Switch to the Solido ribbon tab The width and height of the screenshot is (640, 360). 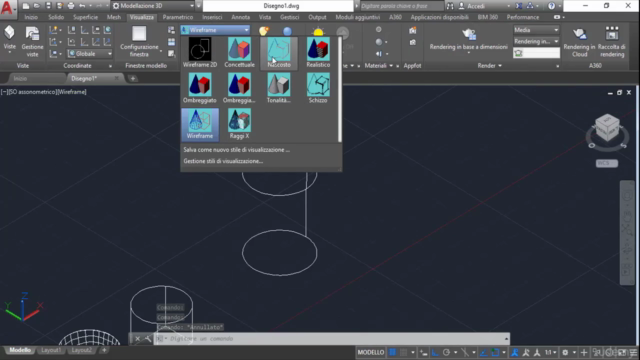56,17
